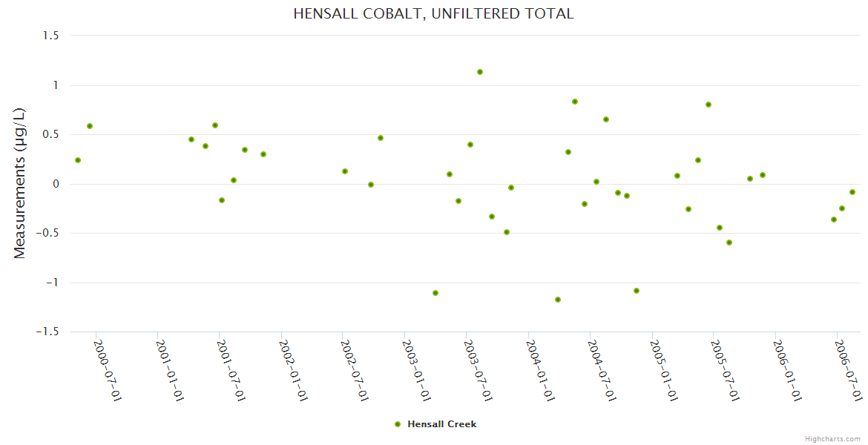This screenshot has height=445, width=868.
Task: Select the −1.5 y-axis tick label
Action: coord(50,332)
